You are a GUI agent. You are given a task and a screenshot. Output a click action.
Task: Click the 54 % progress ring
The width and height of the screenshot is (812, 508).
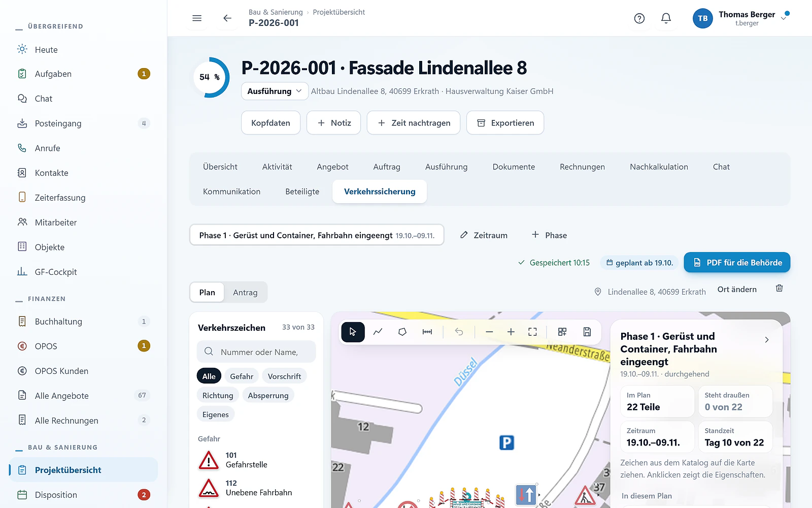210,77
